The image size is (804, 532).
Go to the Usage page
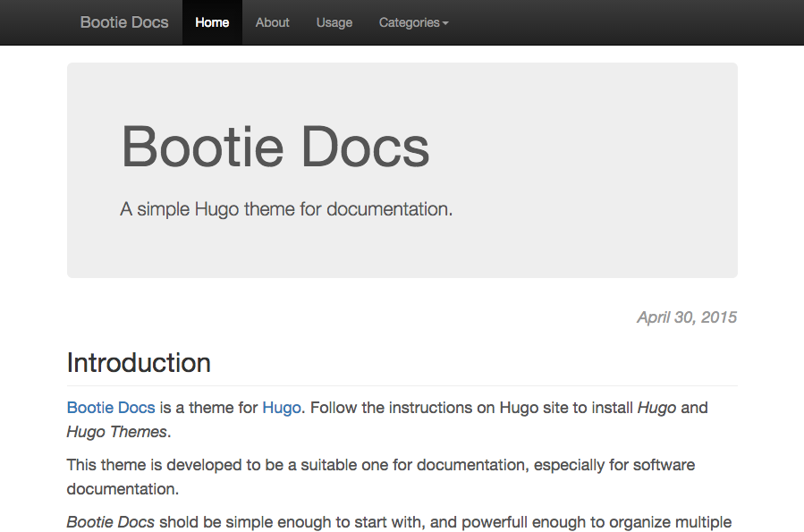click(334, 22)
